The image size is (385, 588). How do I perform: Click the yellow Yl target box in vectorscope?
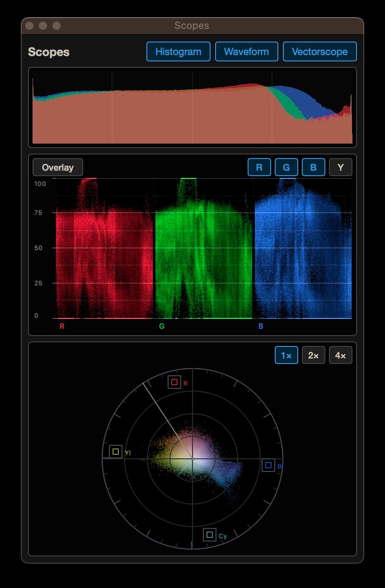(116, 452)
